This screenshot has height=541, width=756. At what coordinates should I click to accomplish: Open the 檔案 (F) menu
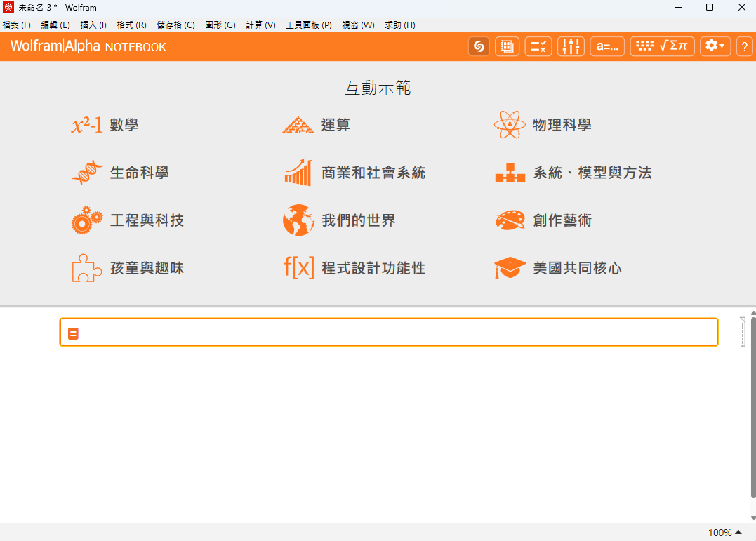coord(17,25)
